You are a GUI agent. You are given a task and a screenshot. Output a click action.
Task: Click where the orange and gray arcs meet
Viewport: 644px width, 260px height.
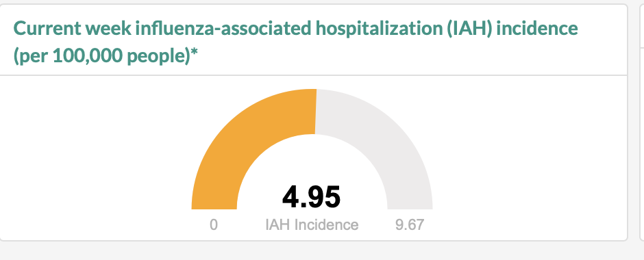click(x=316, y=111)
